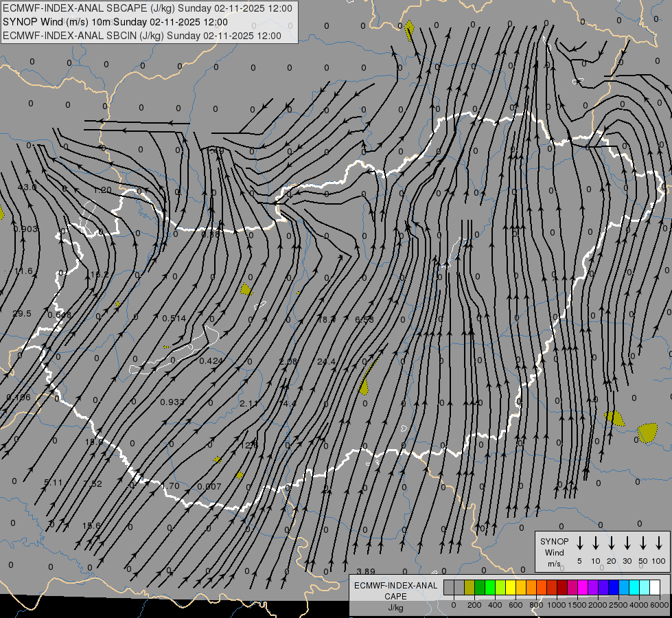The image size is (672, 618).
Task: Click the map value '3.89'
Action: pyautogui.click(x=366, y=571)
